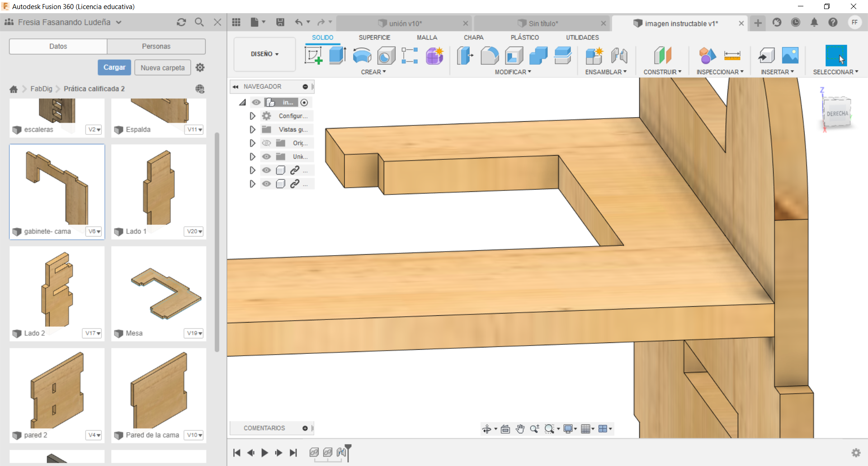Toggle visibility of the Origen folder
868x466 pixels.
pos(267,143)
